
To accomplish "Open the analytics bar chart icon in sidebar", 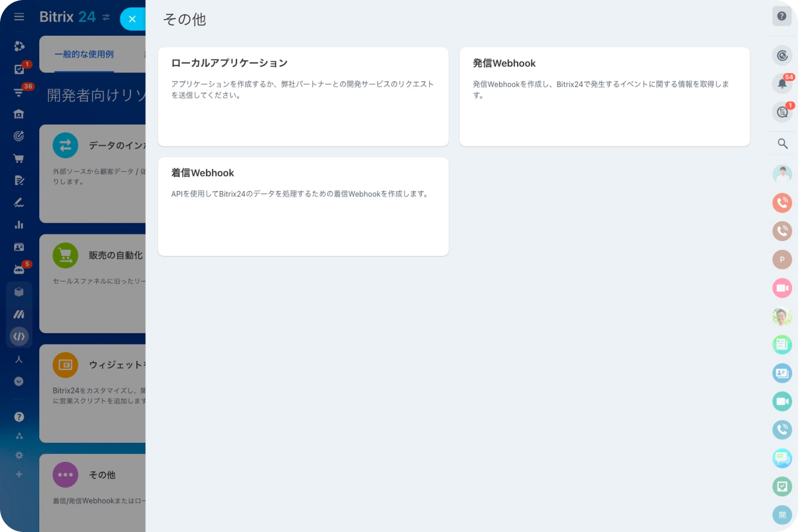I will click(19, 225).
